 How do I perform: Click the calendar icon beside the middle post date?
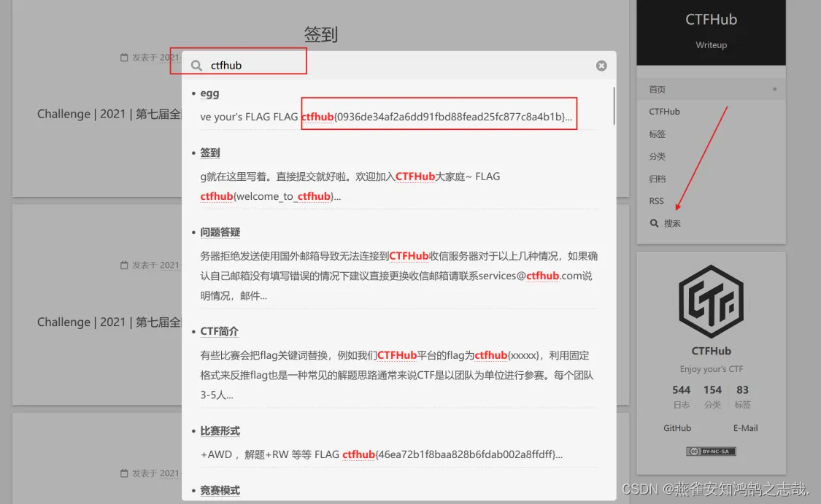click(124, 265)
